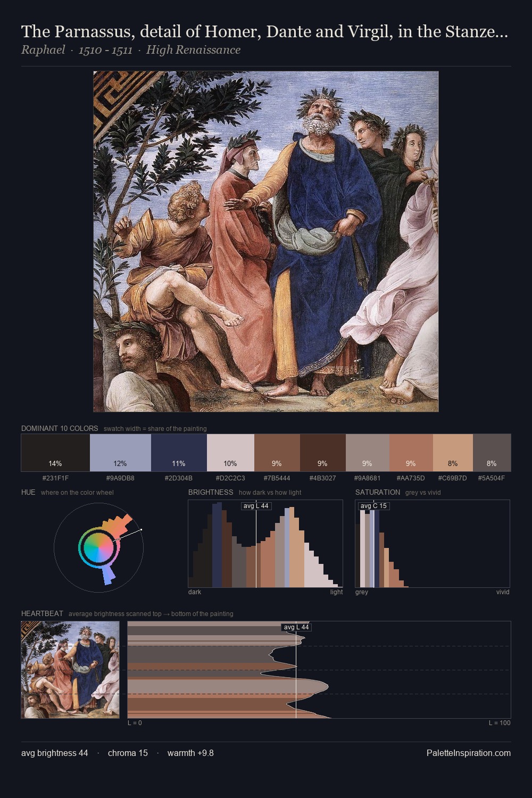Click the 'light' brightness axis label

[337, 592]
